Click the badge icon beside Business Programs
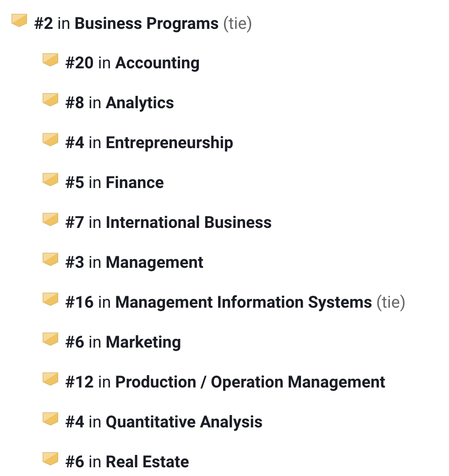The height and width of the screenshot is (476, 449). 19,20
